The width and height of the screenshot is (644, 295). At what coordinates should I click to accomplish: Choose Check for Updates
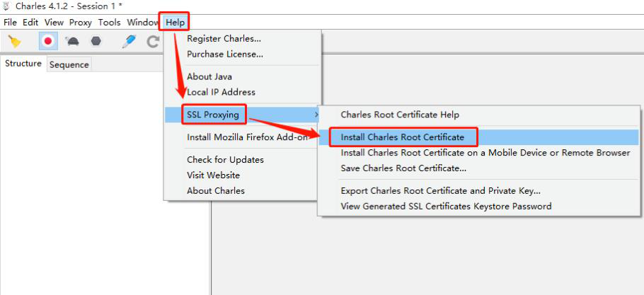[x=242, y=160]
